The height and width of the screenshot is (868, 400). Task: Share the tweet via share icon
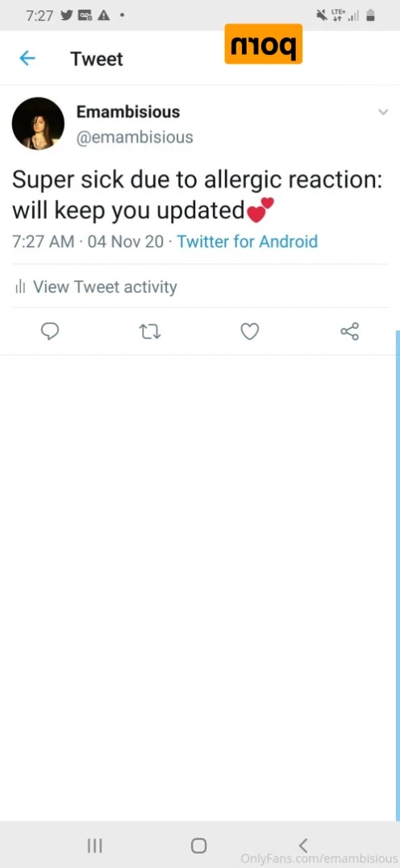pos(349,331)
